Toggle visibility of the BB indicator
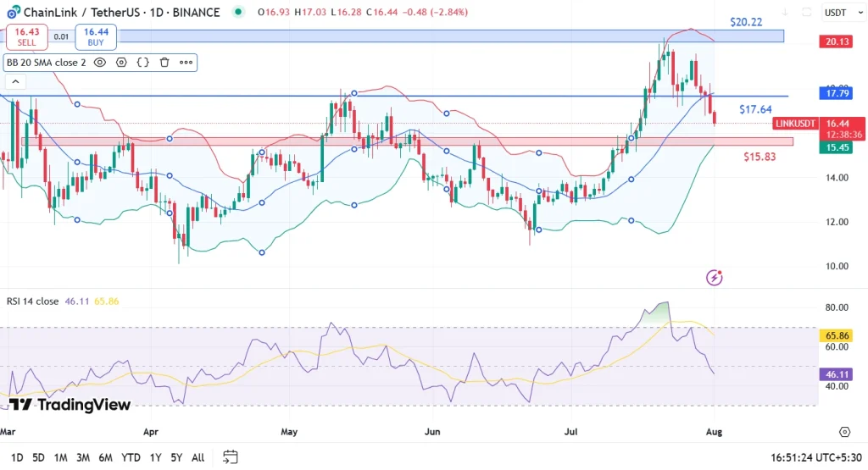Viewport: 868px width, 470px height. 100,63
